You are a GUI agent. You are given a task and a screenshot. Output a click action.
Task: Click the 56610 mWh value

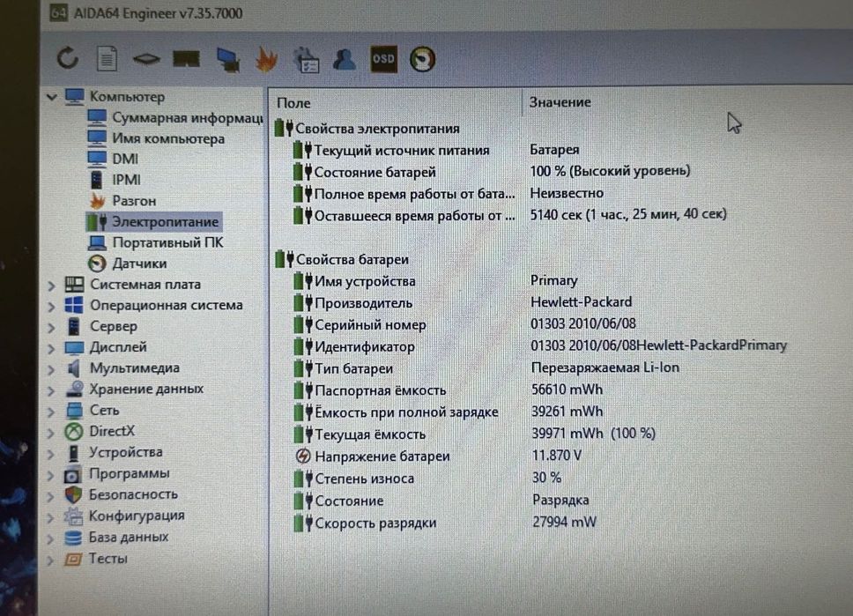coord(567,390)
